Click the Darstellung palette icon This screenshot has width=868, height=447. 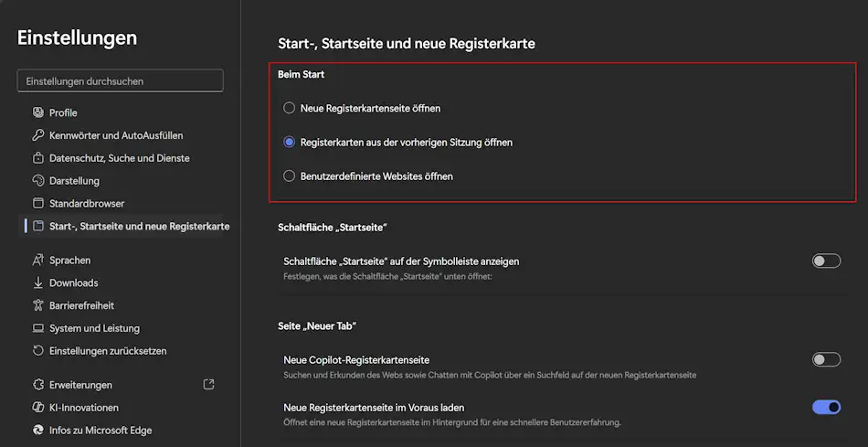[x=38, y=181]
